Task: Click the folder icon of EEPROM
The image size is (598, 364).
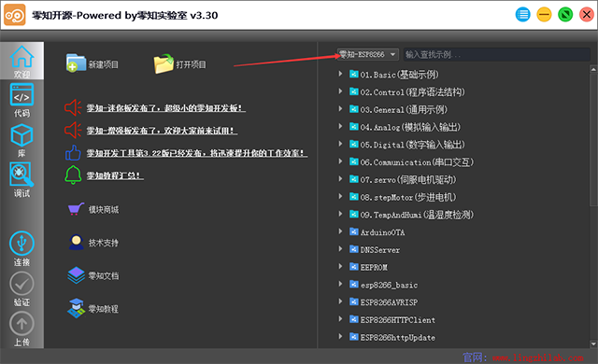Action: pos(354,267)
